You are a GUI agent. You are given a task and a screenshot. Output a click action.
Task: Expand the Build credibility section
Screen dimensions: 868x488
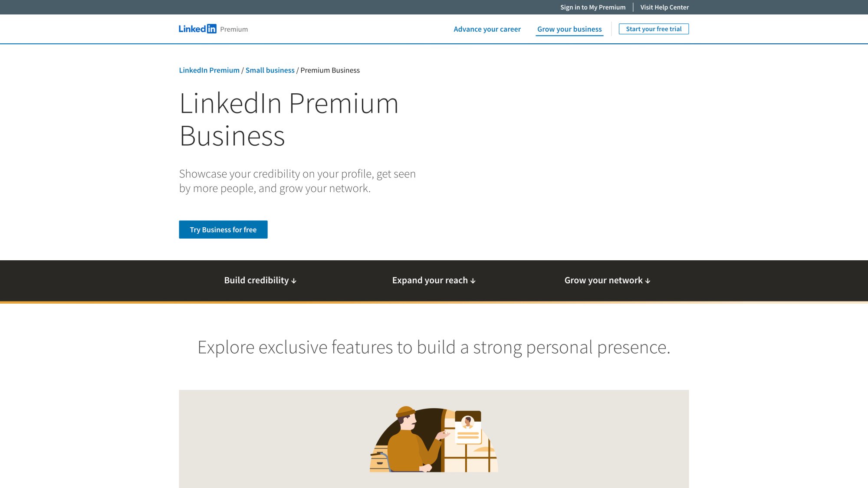pyautogui.click(x=260, y=280)
